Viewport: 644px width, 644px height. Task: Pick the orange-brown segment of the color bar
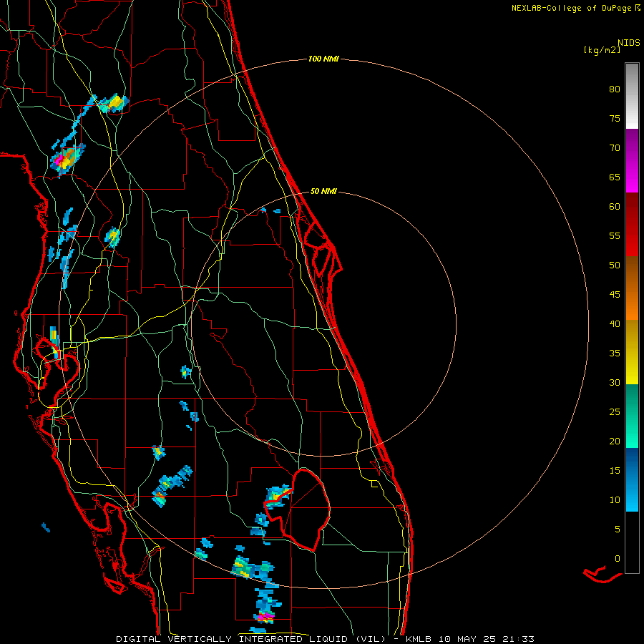632,288
